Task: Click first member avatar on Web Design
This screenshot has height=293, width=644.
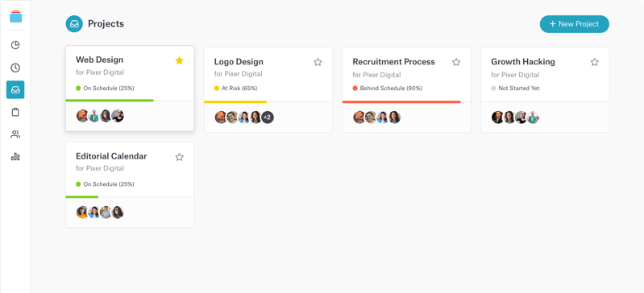Action: pos(82,116)
